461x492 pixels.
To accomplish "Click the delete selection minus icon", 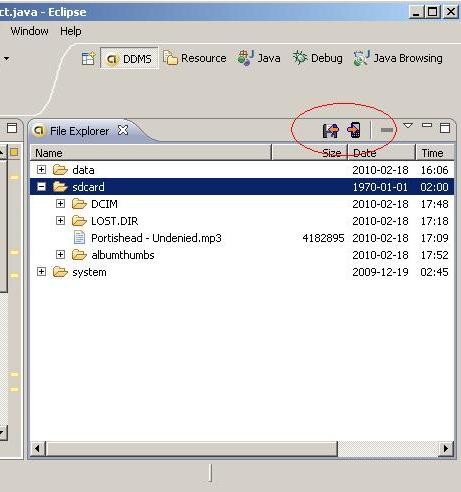I will point(387,130).
